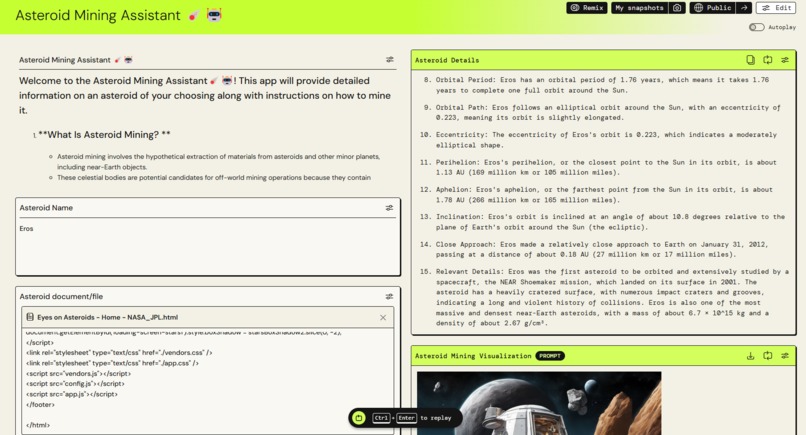Image resolution: width=806 pixels, height=435 pixels.
Task: Regenerate the Asteroid Mining Visualization
Action: click(767, 356)
